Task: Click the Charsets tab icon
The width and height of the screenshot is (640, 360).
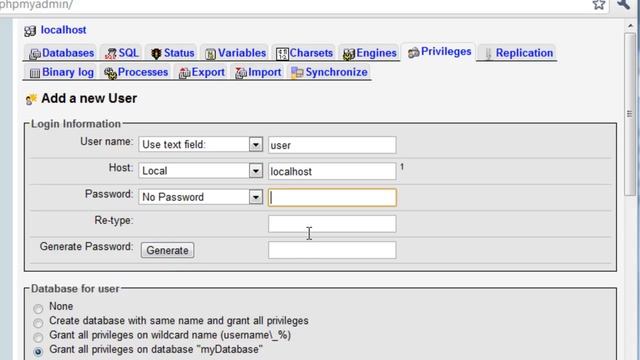Action: click(x=282, y=54)
